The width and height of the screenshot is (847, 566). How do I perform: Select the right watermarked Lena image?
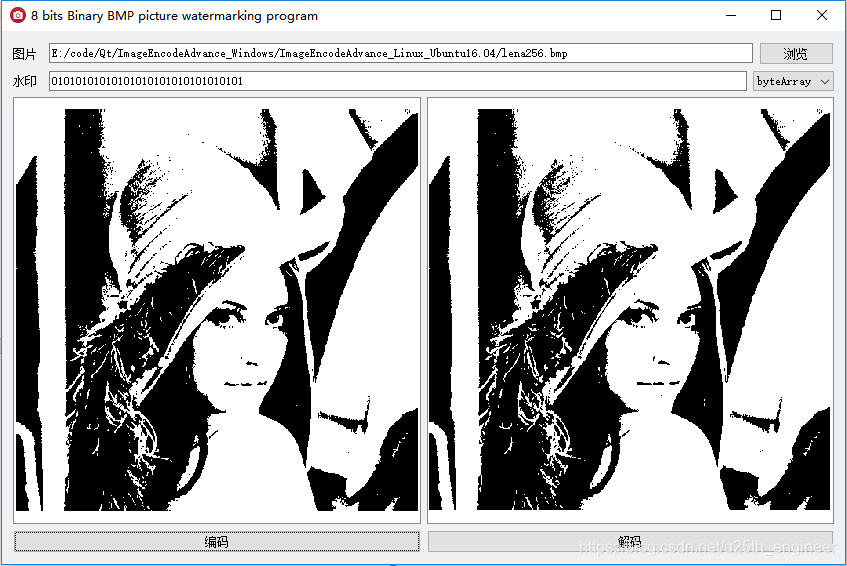(629, 310)
